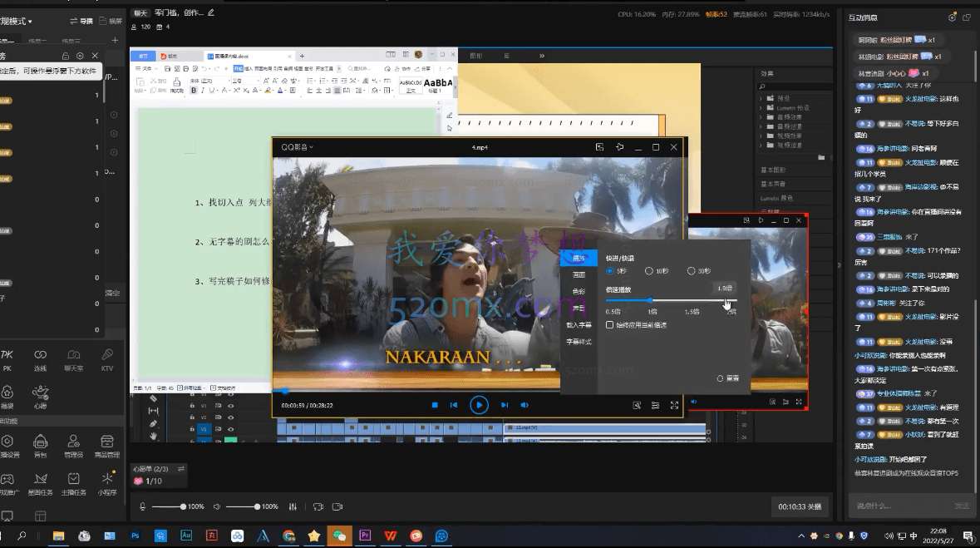The height and width of the screenshot is (548, 980).
Task: Click the play button in QQ影音 player
Action: pos(479,405)
